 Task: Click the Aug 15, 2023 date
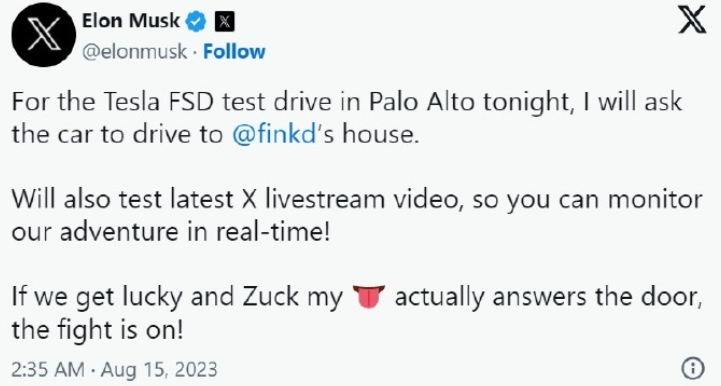click(159, 369)
